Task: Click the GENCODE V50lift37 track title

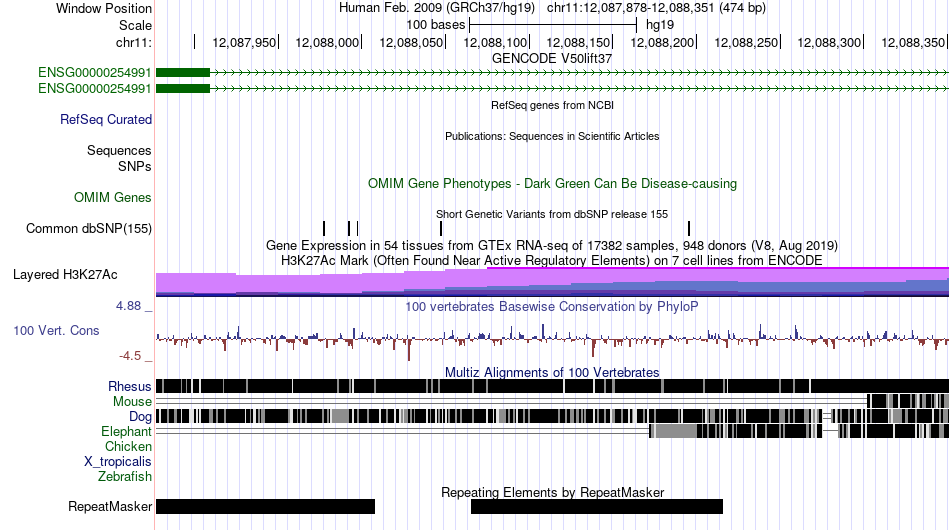Action: click(x=552, y=59)
